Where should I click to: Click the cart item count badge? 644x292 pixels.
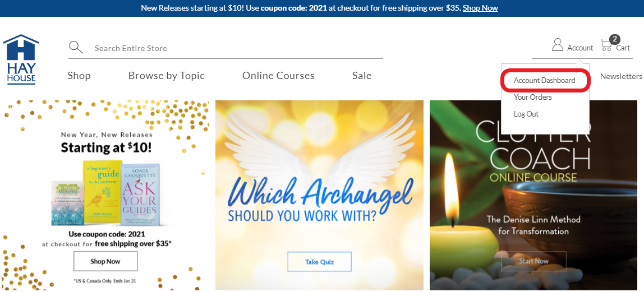point(614,39)
